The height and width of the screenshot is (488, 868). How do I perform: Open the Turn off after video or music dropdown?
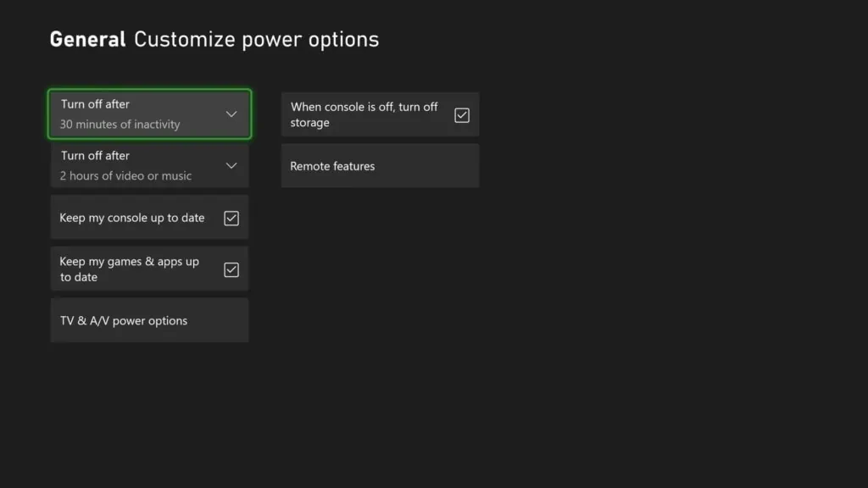point(149,165)
